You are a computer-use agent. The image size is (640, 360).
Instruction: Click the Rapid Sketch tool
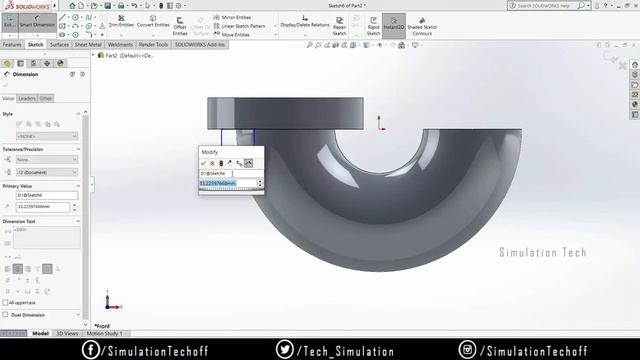click(373, 26)
